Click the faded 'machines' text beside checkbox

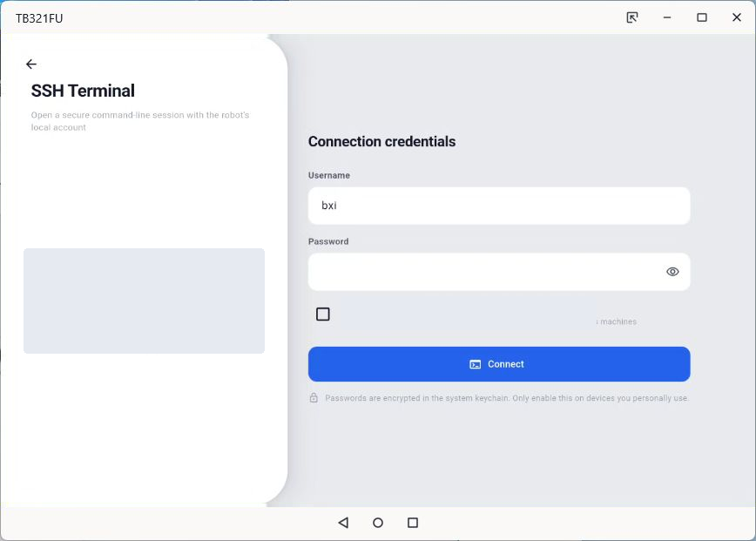618,321
